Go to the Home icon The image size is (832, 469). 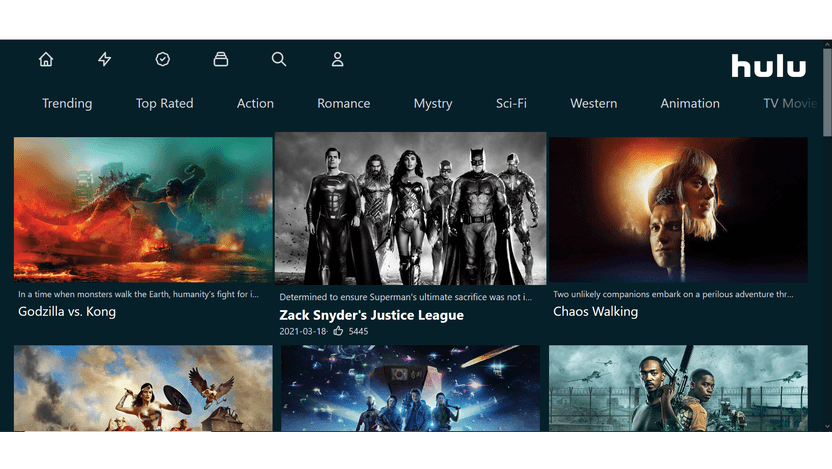46,59
